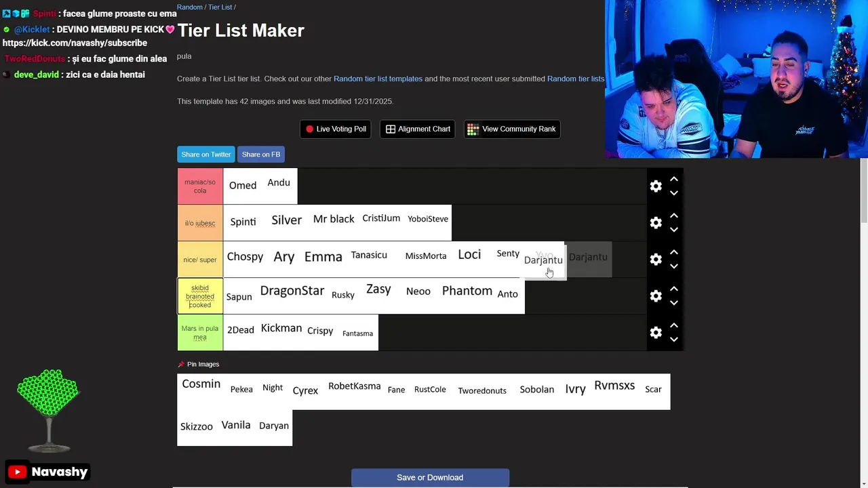Screen dimensions: 868x488
Task: Select the Tanasicu tile
Action: (x=369, y=259)
